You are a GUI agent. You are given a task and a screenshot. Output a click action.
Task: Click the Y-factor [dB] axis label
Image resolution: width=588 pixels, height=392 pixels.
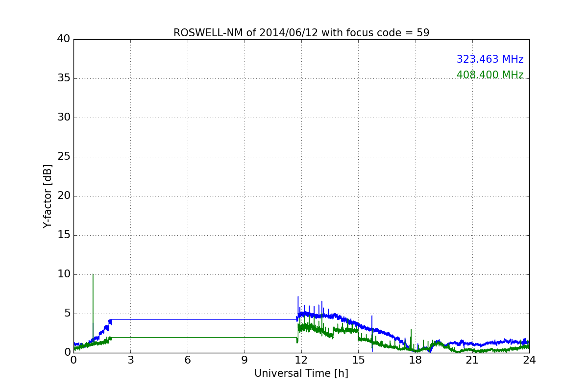click(x=48, y=196)
